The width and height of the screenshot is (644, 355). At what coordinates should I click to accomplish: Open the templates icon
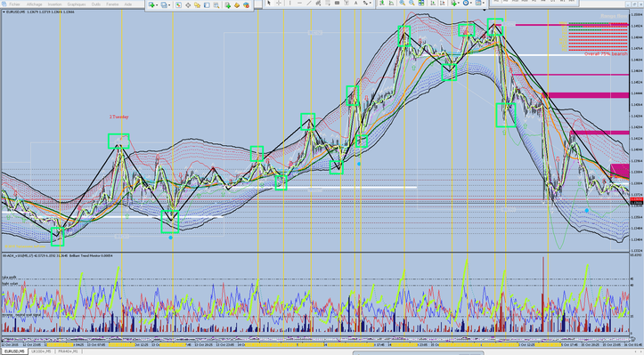tap(478, 3)
